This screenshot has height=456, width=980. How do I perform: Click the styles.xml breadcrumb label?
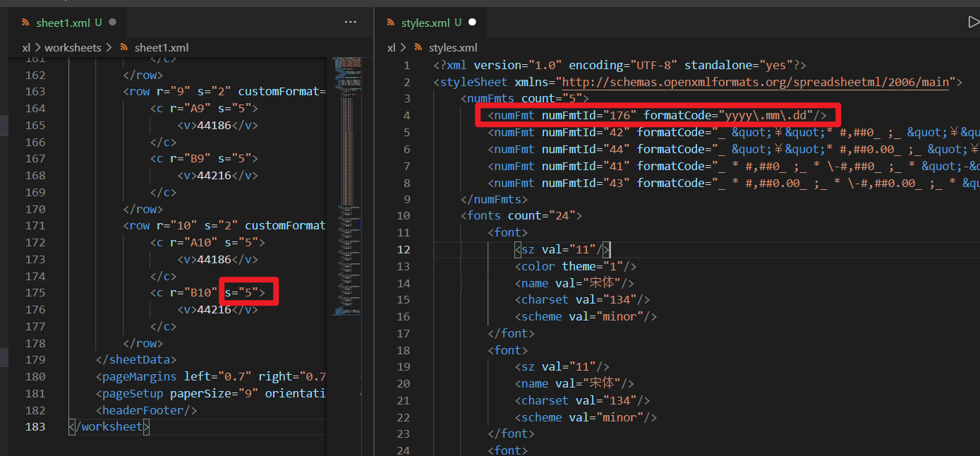(x=452, y=47)
